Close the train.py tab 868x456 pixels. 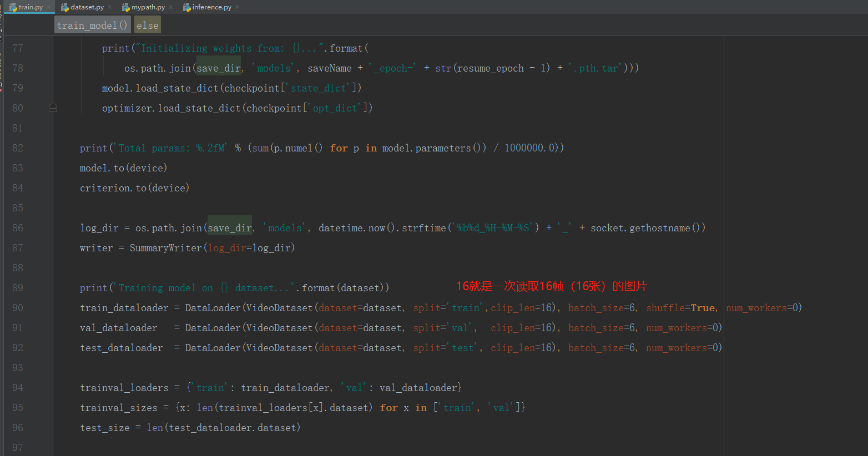pyautogui.click(x=49, y=7)
